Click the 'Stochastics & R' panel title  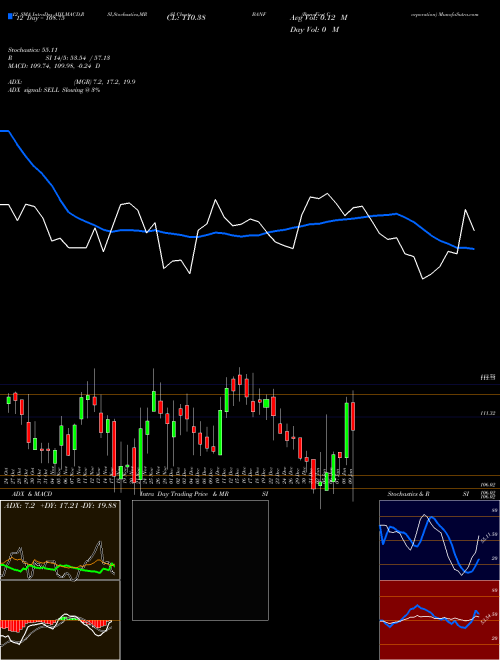click(409, 494)
